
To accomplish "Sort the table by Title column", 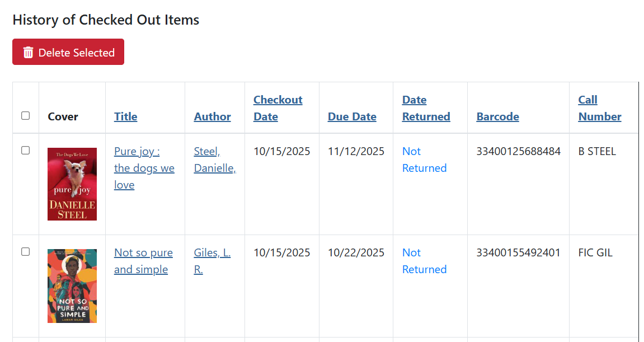I will click(x=126, y=116).
